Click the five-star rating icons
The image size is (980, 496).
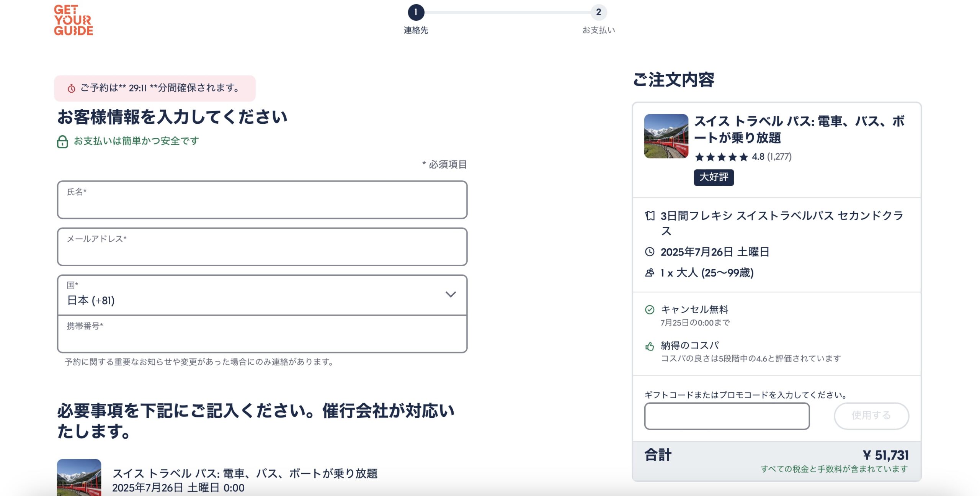tap(721, 157)
